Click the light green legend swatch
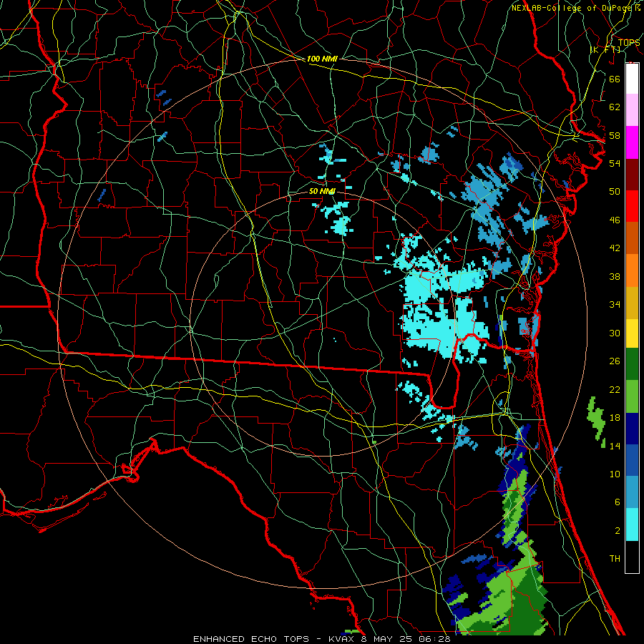This screenshot has height=644, width=644. click(x=632, y=396)
